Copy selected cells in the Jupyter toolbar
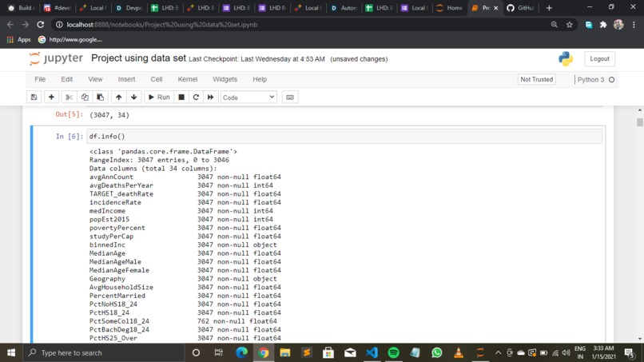Screen dimensions: 644x362 coord(85,97)
